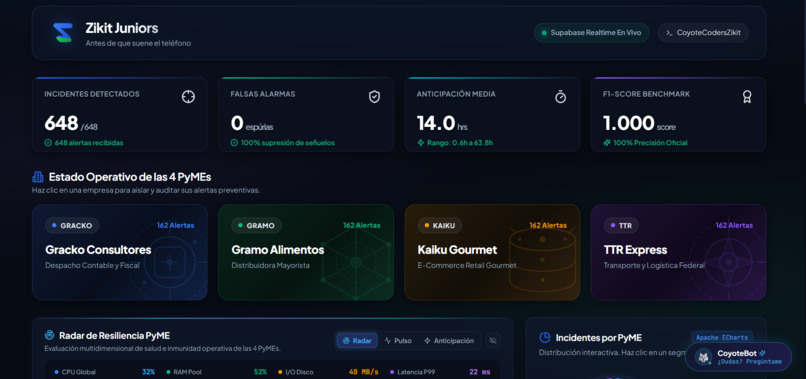Click the 100% Precisión Oficial text
Image resolution: width=806 pixels, height=379 pixels.
(x=650, y=143)
